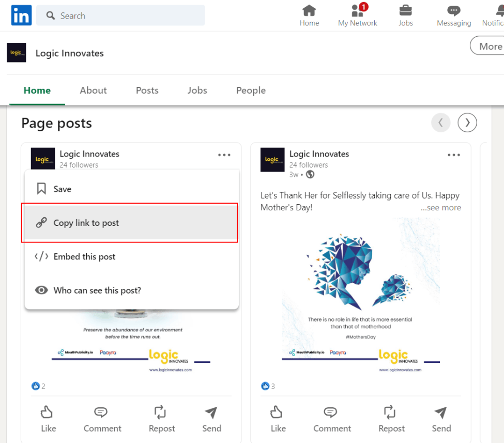This screenshot has height=443, width=504.
Task: Open three-dot menu on Mother's Day post
Action: click(453, 155)
